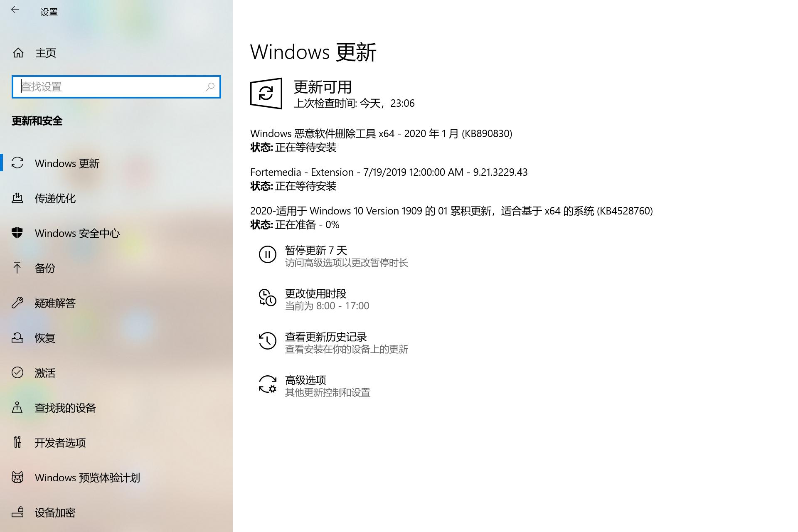
Task: Open Windows 预览体验计划
Action: pos(87,478)
